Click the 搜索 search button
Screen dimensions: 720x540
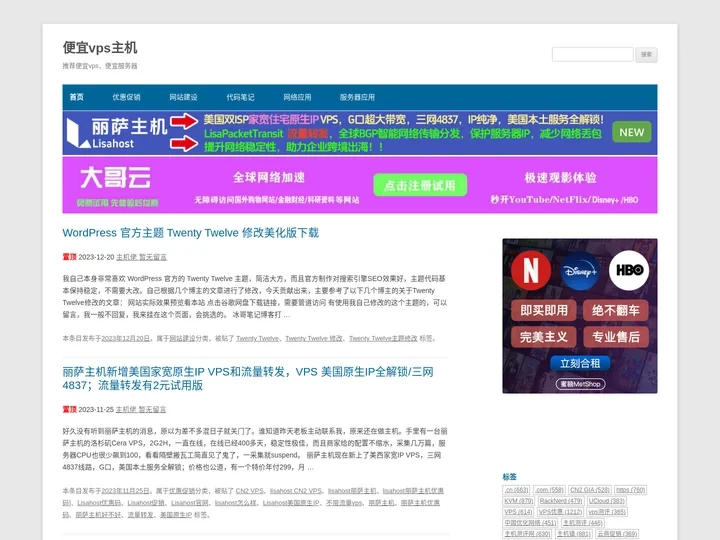[647, 55]
